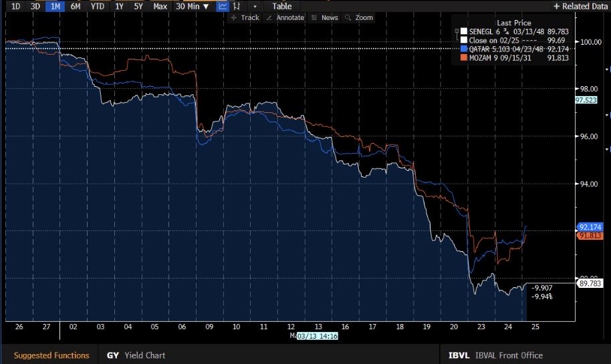This screenshot has height=364, width=611.
Task: Switch to the bar/candle chart icon
Action: click(237, 6)
